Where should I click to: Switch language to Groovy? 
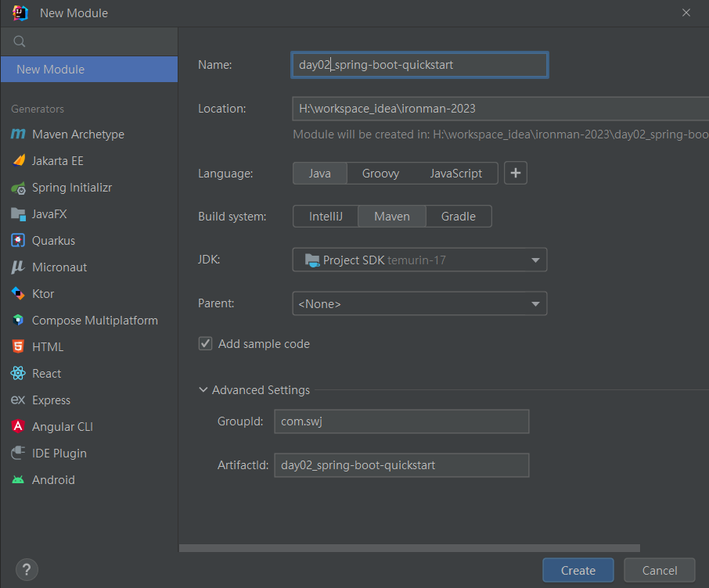coord(380,174)
